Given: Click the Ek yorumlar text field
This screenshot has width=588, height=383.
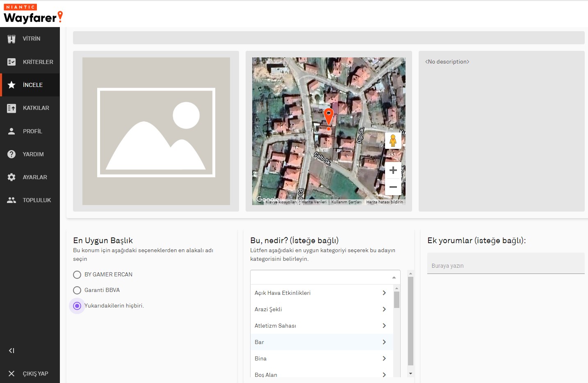Looking at the screenshot, I should click(x=505, y=265).
